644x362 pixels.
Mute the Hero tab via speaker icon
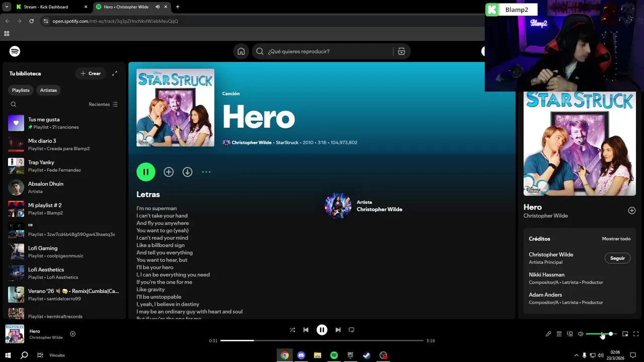[158, 7]
